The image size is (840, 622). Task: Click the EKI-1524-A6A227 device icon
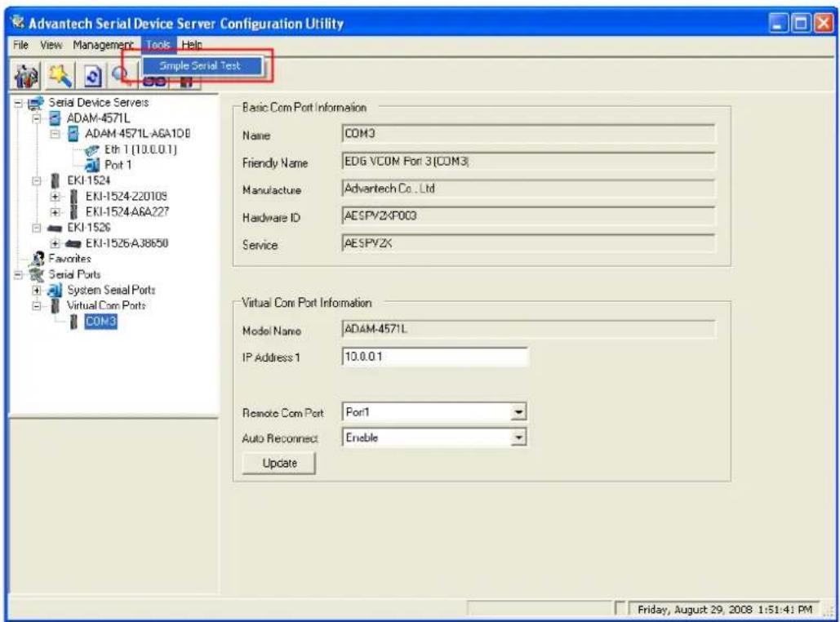point(74,212)
